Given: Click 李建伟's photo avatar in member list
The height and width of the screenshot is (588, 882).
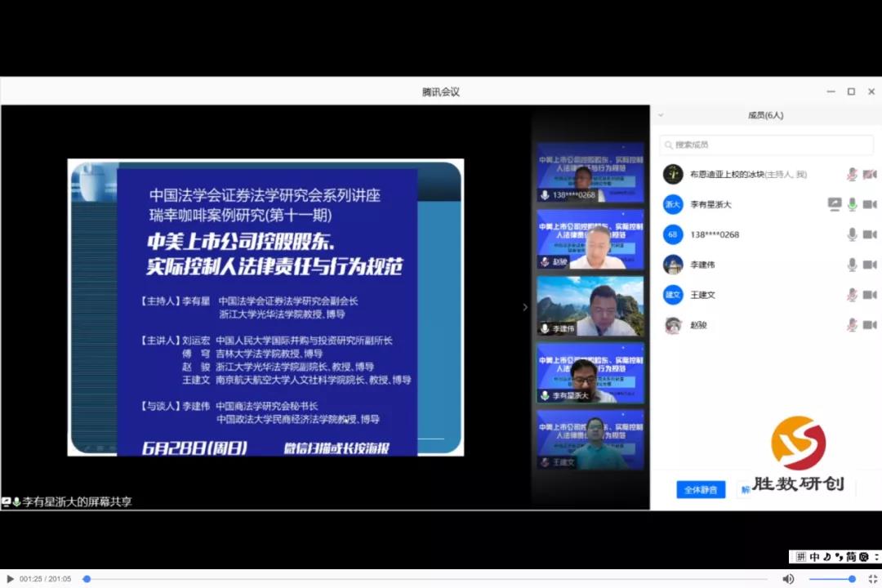Looking at the screenshot, I should tap(673, 265).
